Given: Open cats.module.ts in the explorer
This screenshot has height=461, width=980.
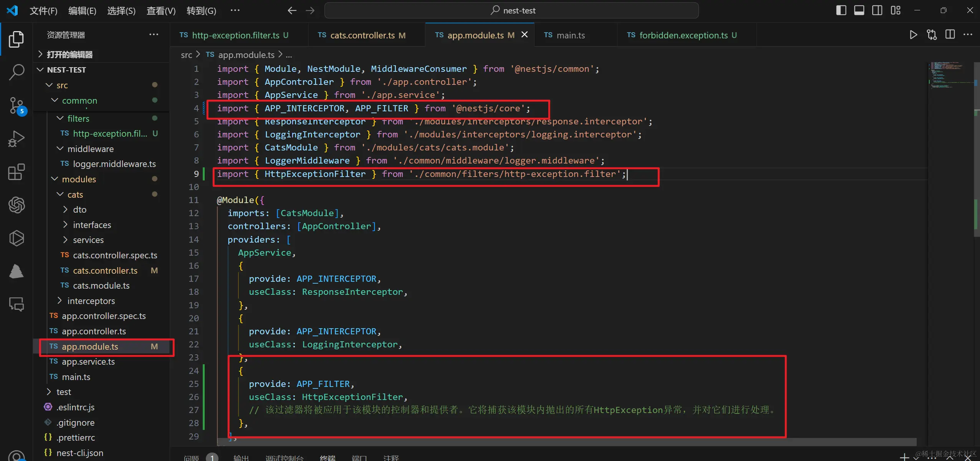Looking at the screenshot, I should point(101,286).
